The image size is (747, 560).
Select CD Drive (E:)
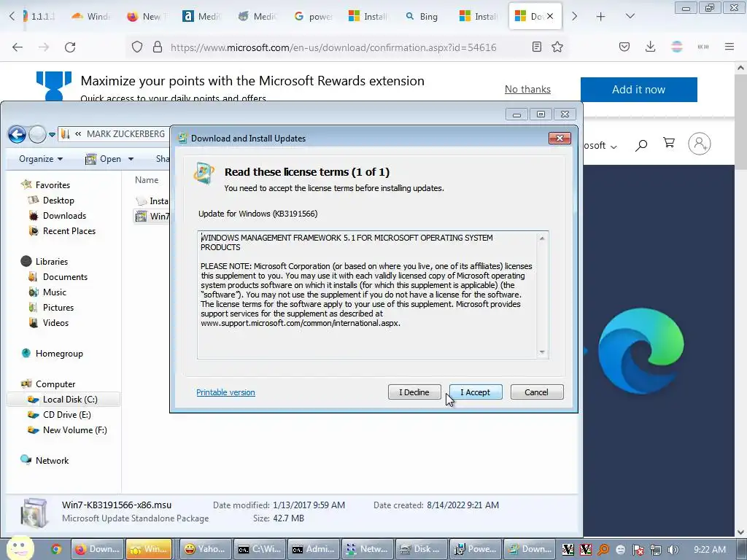66,414
